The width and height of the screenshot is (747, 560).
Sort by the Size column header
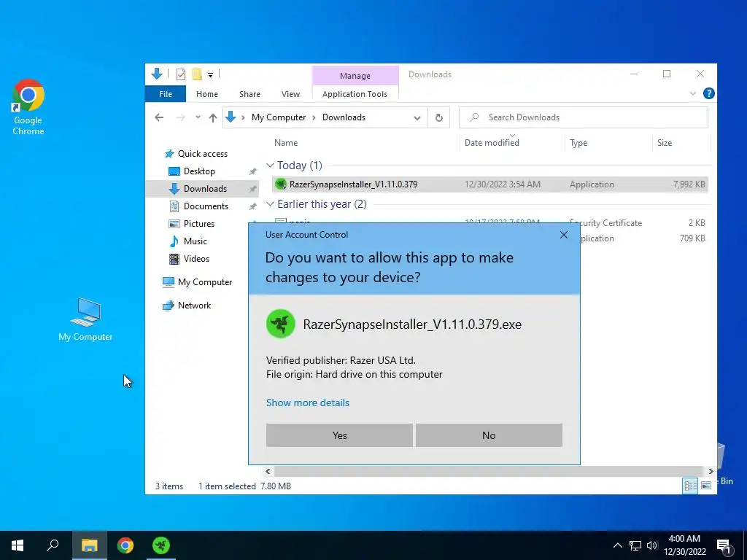coord(664,143)
